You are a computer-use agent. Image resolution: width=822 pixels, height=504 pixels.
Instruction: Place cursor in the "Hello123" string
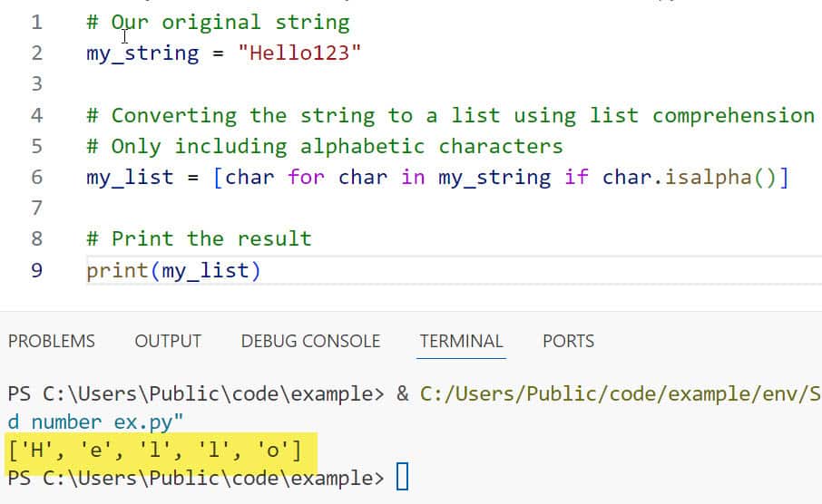pyautogui.click(x=299, y=53)
